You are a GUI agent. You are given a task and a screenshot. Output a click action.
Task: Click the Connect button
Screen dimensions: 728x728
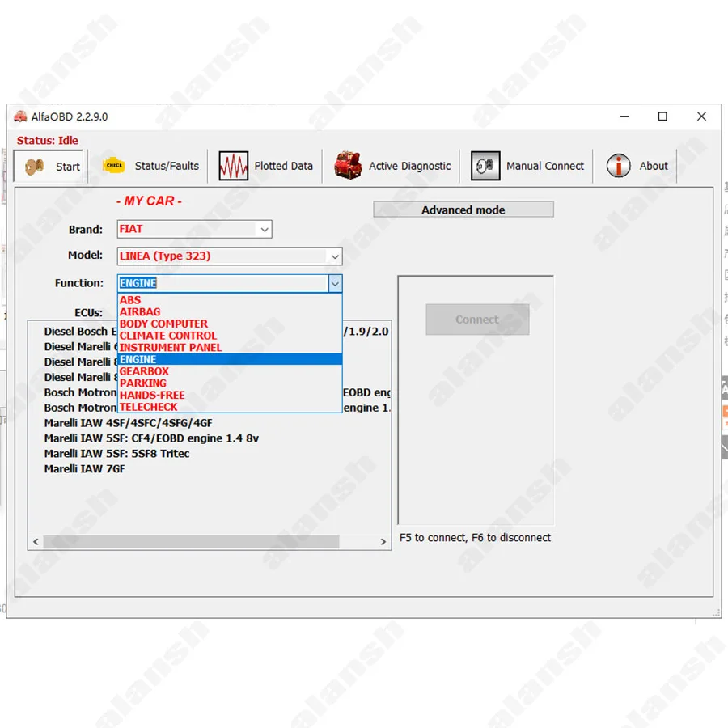[477, 320]
